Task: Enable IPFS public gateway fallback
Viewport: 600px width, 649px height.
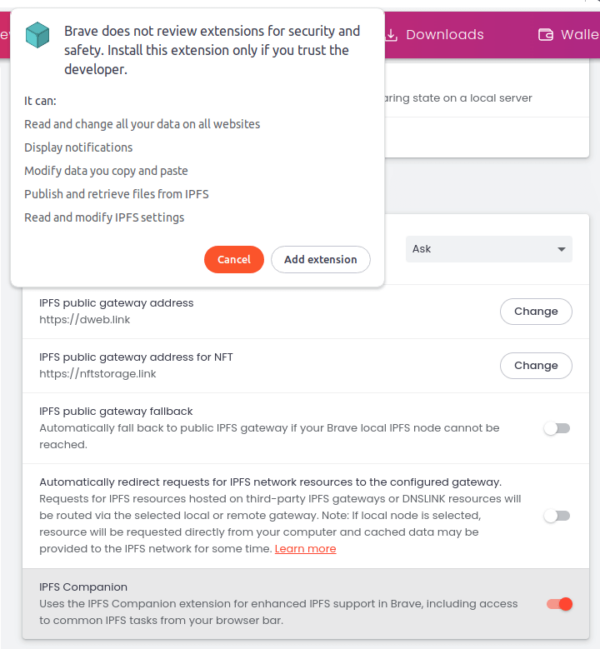Action: 556,428
